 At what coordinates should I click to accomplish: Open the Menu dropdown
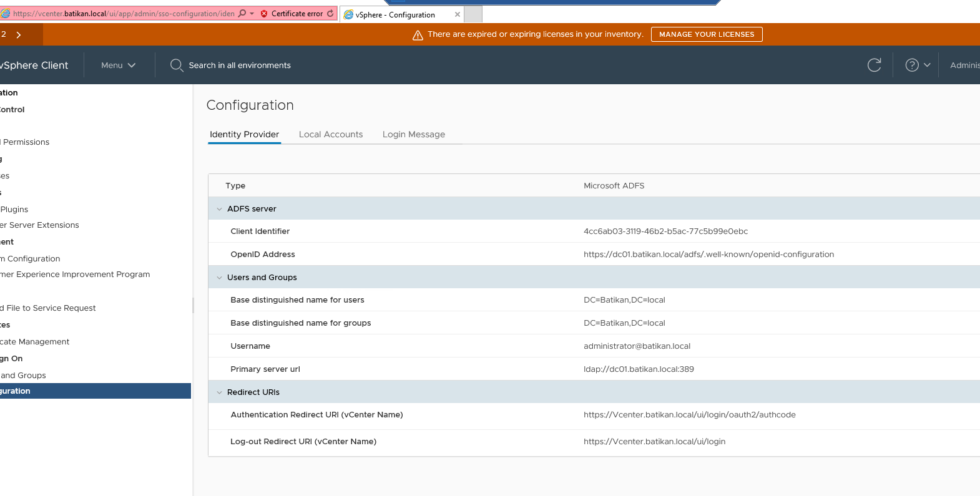pos(118,65)
